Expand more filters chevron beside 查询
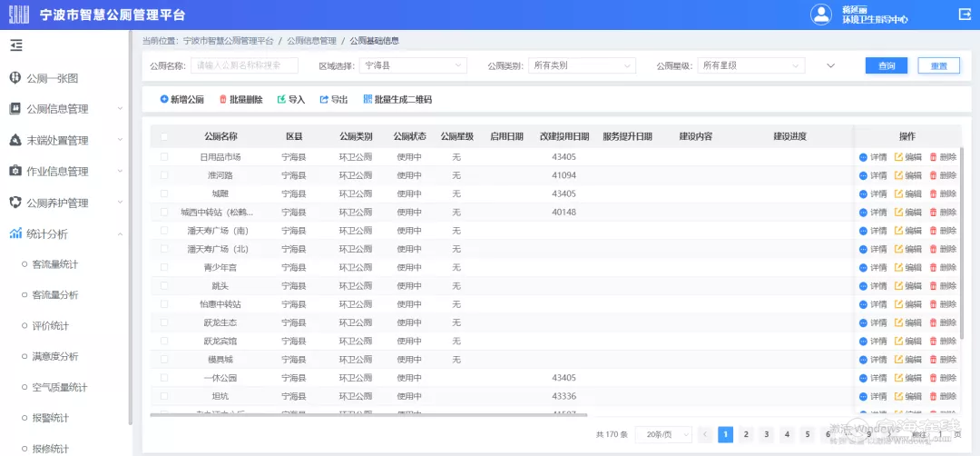The height and width of the screenshot is (456, 980). (830, 65)
